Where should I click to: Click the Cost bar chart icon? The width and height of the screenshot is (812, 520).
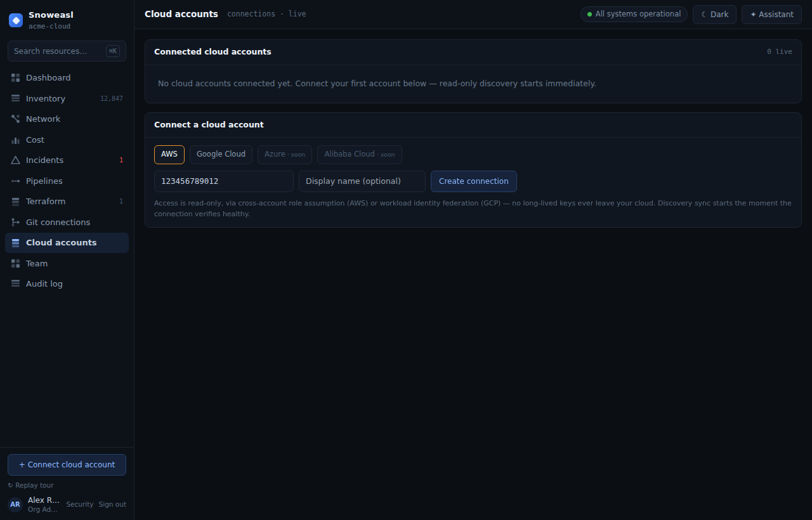tap(16, 140)
